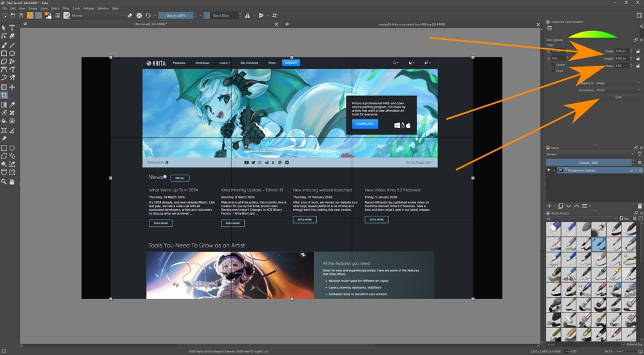Toggle Eraser mode in top toolbar
Image resolution: width=644 pixels, height=355 pixels.
pos(130,15)
